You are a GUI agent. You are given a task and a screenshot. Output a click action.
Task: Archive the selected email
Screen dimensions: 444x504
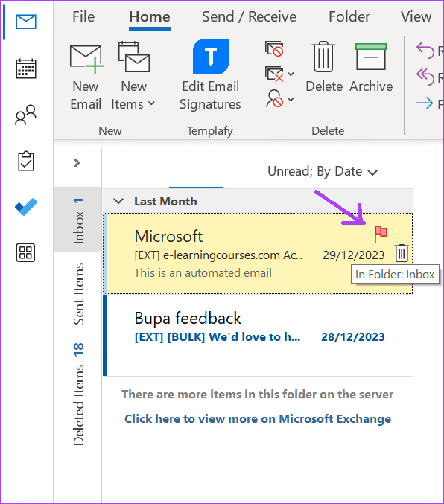pyautogui.click(x=371, y=68)
